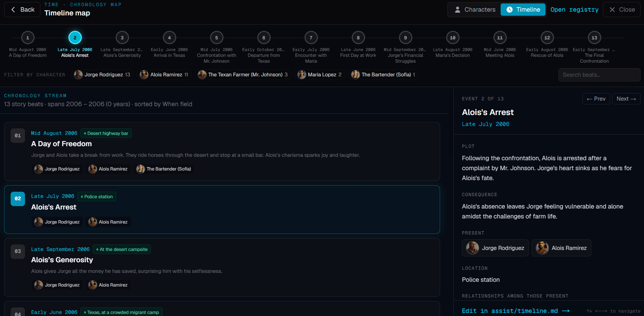Image resolution: width=644 pixels, height=316 pixels.
Task: Open Jorge Rodriguez in Present section
Action: tap(495, 248)
